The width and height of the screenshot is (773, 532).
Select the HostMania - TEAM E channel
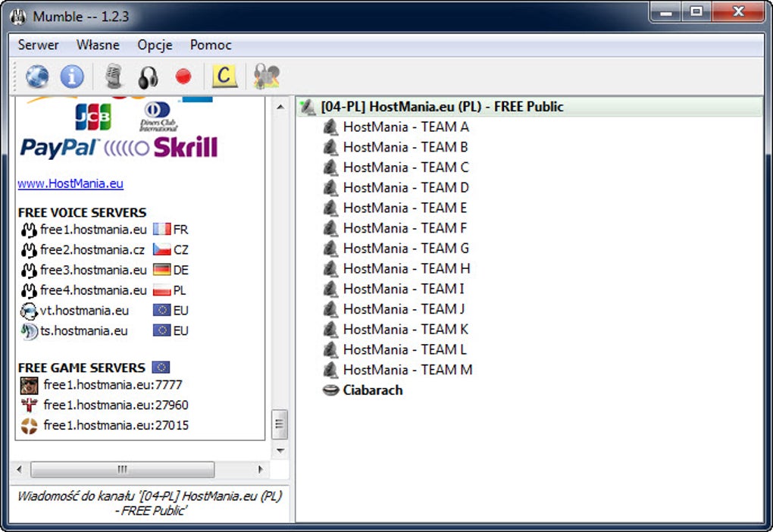[405, 208]
